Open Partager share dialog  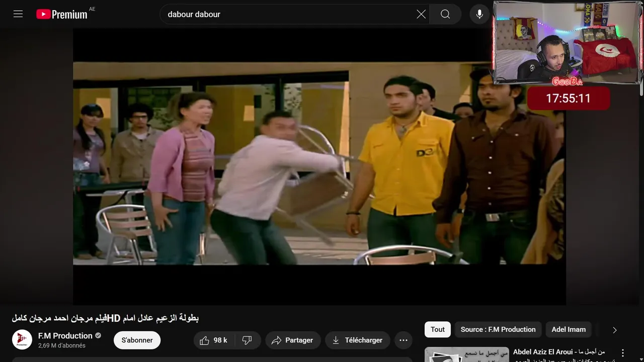[293, 340]
